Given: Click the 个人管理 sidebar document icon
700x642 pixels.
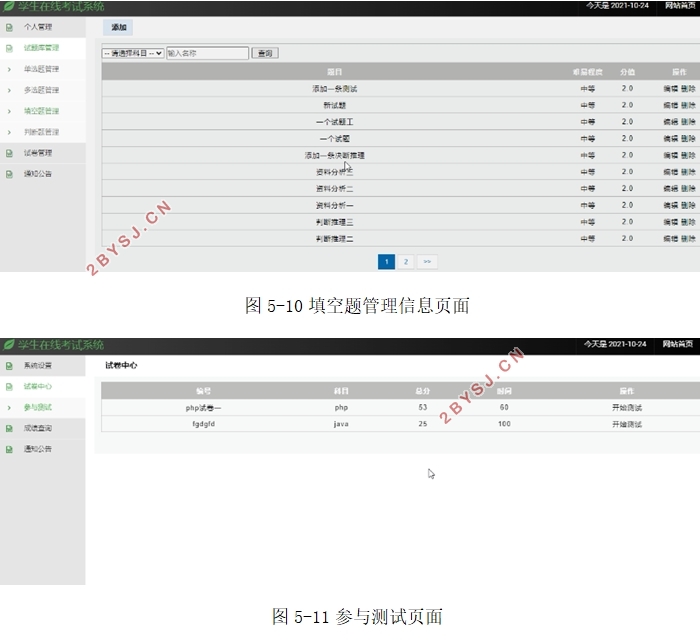Looking at the screenshot, I should tap(9, 27).
